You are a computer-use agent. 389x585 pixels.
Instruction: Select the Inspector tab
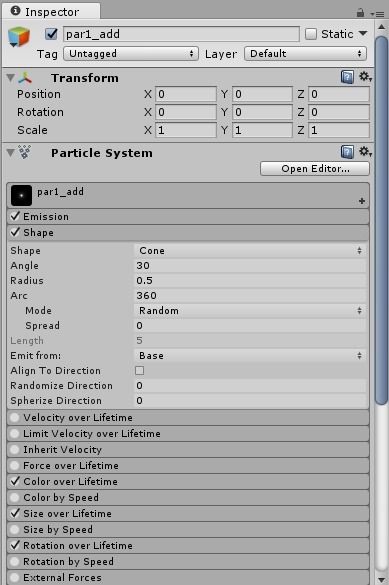pos(51,12)
